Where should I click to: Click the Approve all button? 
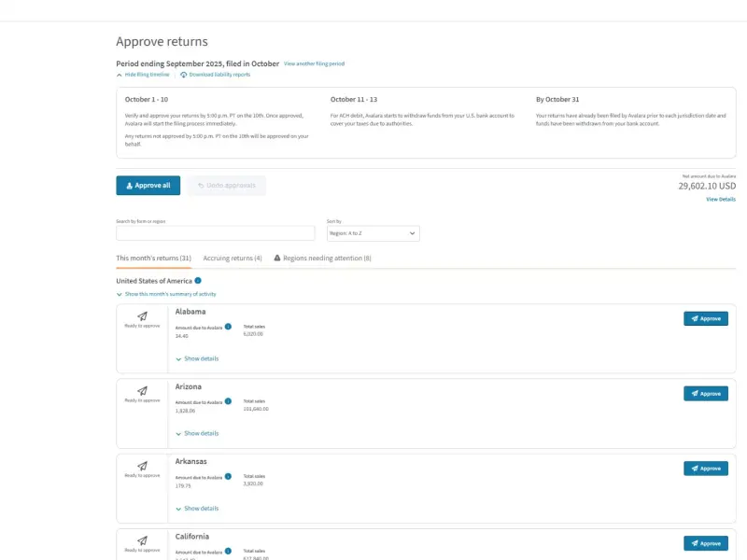click(148, 185)
